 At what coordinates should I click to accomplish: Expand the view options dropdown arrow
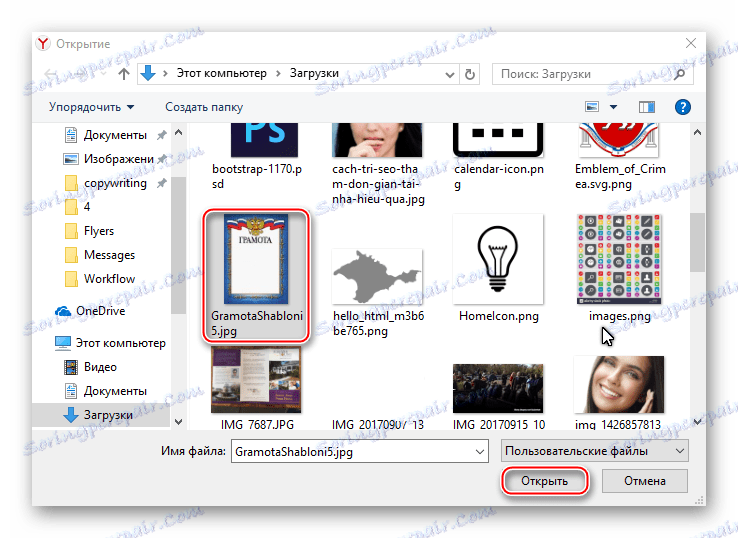click(x=613, y=107)
